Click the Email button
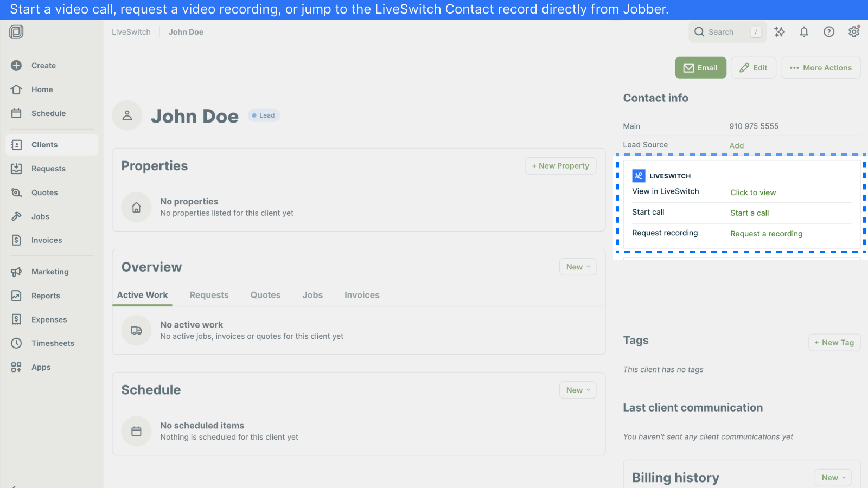868x488 pixels. click(x=700, y=68)
